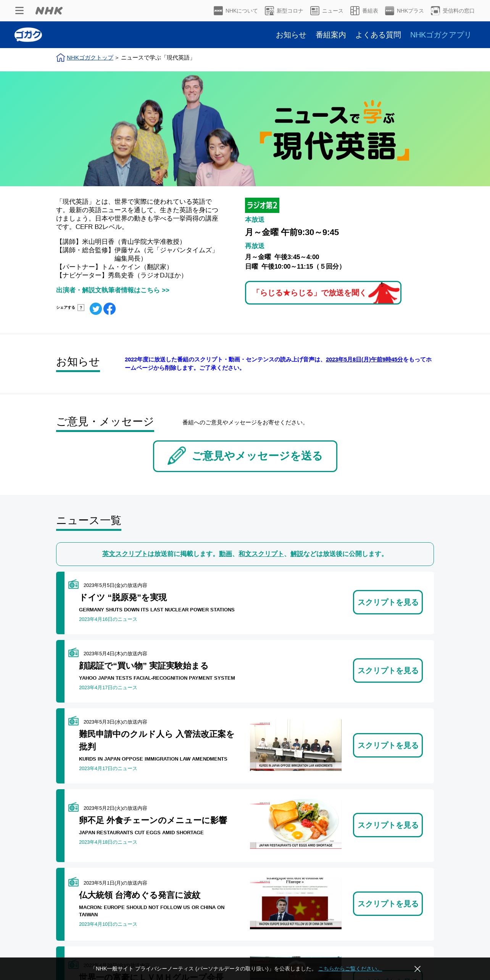Click radio icon beside 5月3日 broadcast
The width and height of the screenshot is (490, 980).
pyautogui.click(x=73, y=721)
